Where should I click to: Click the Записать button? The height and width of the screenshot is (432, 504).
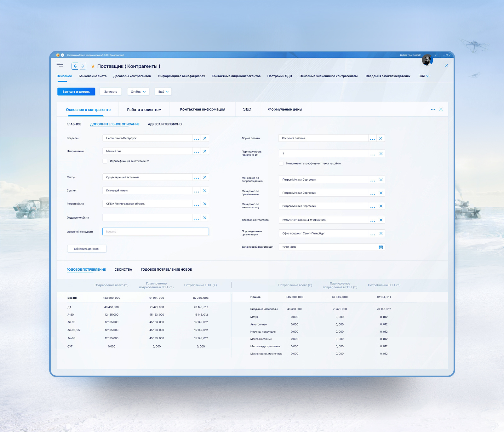tap(111, 92)
